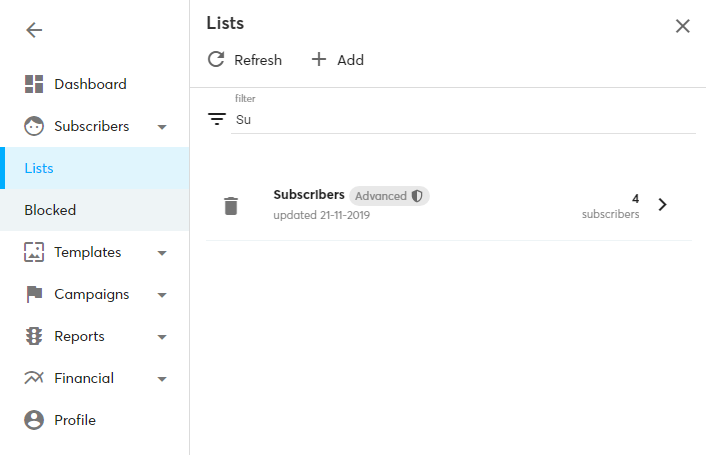Delete the Subscribers list via trash icon
This screenshot has height=455, width=706.
click(231, 206)
